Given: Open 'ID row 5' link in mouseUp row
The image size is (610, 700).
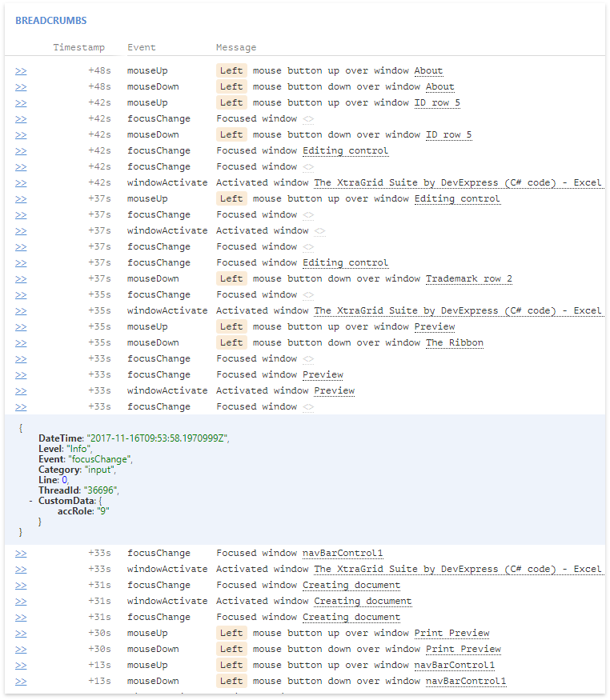Looking at the screenshot, I should pyautogui.click(x=437, y=103).
